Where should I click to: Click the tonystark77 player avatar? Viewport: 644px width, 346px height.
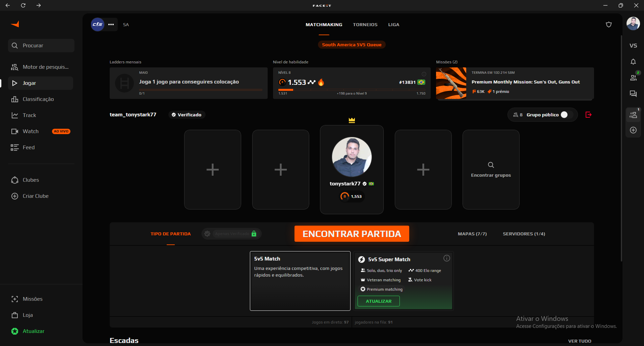(x=352, y=157)
